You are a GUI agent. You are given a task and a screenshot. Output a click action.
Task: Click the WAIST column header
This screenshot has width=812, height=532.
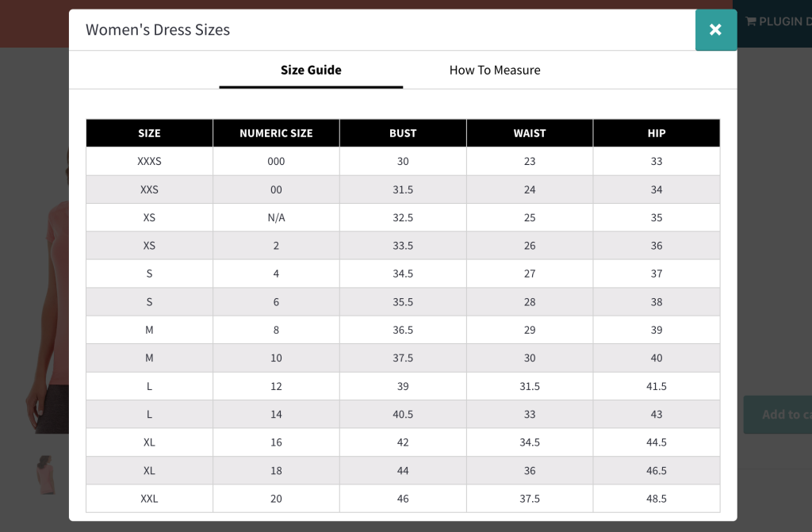point(530,133)
